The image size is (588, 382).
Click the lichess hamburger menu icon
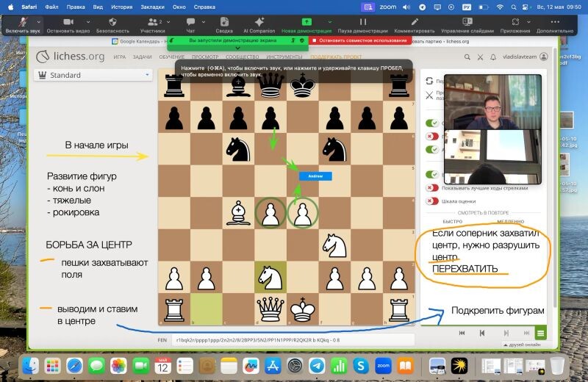(540, 333)
